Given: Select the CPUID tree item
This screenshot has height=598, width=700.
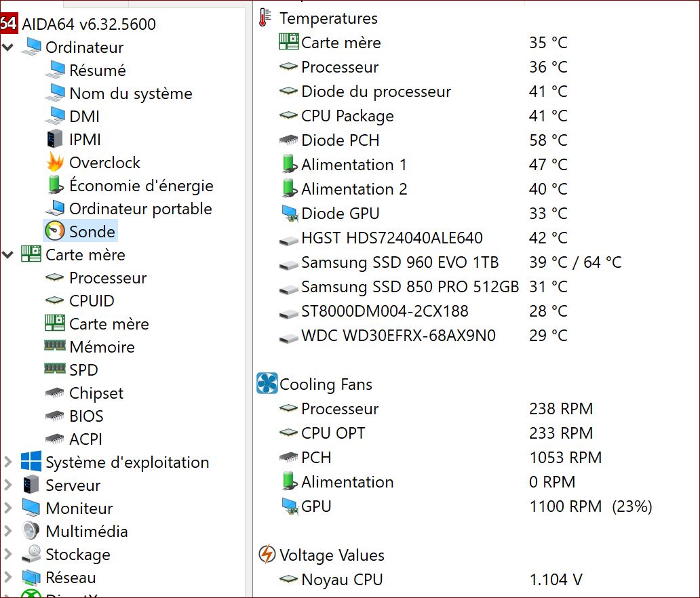Looking at the screenshot, I should [x=92, y=301].
